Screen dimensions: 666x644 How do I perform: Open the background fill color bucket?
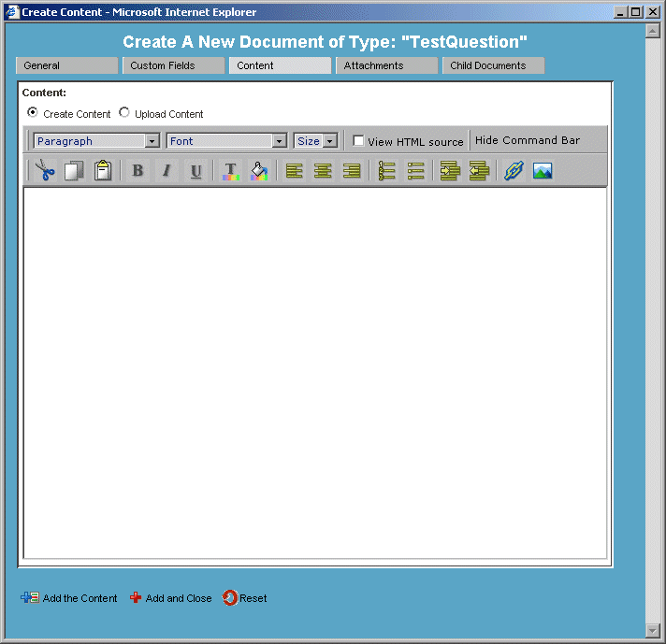(259, 171)
